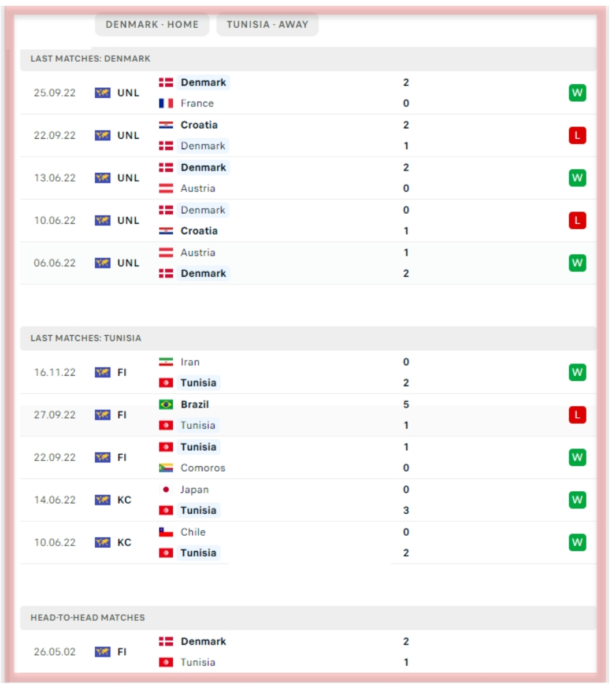Open the 26.05.02 head-to-head match row
This screenshot has width=616, height=690.
(289, 652)
